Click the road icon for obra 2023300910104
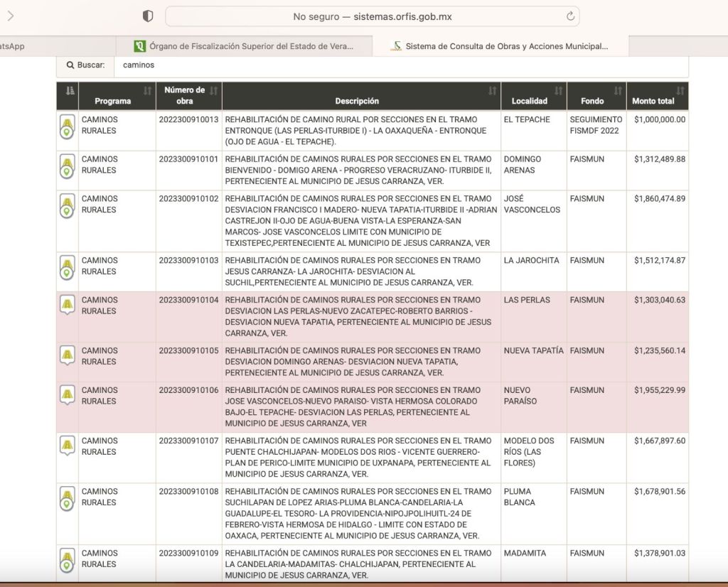728x587 pixels. click(x=67, y=306)
